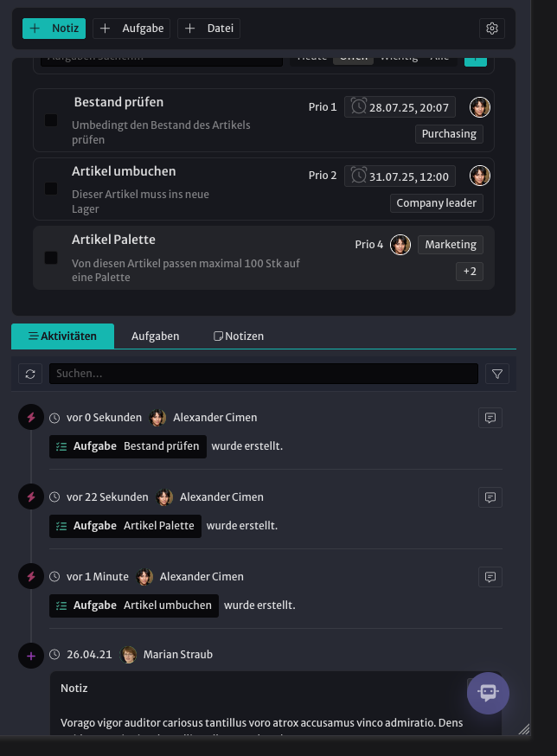Open comments for the 'Artikel umbuchen' activity
The height and width of the screenshot is (756, 557).
point(490,577)
